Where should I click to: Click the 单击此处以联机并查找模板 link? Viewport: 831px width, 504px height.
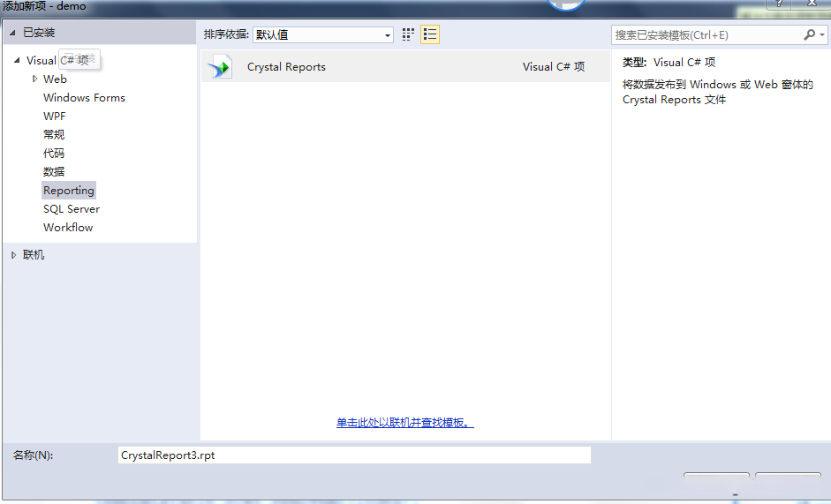coord(404,423)
